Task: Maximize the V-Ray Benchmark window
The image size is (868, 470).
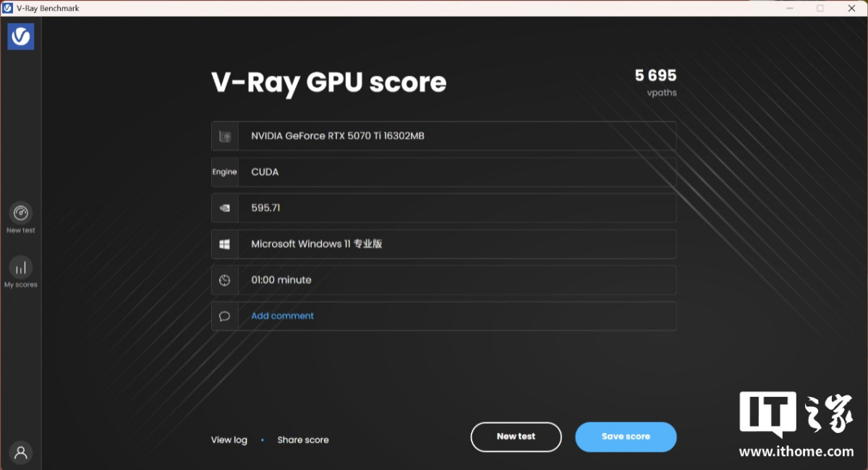Action: click(820, 8)
